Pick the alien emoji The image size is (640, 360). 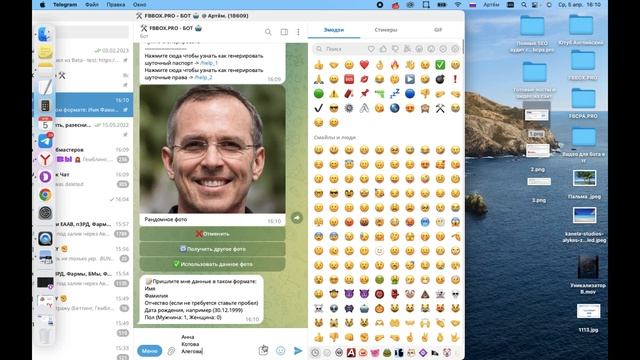tap(334, 309)
